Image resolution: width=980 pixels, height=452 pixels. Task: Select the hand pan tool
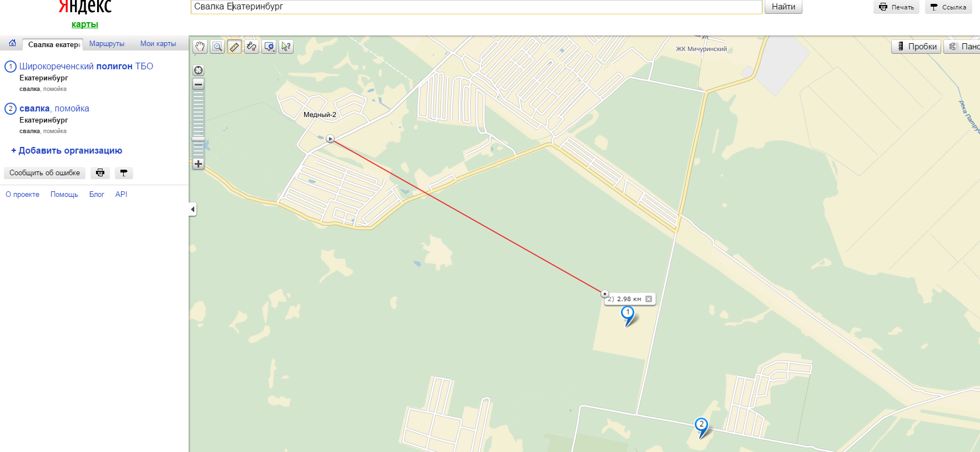[200, 47]
